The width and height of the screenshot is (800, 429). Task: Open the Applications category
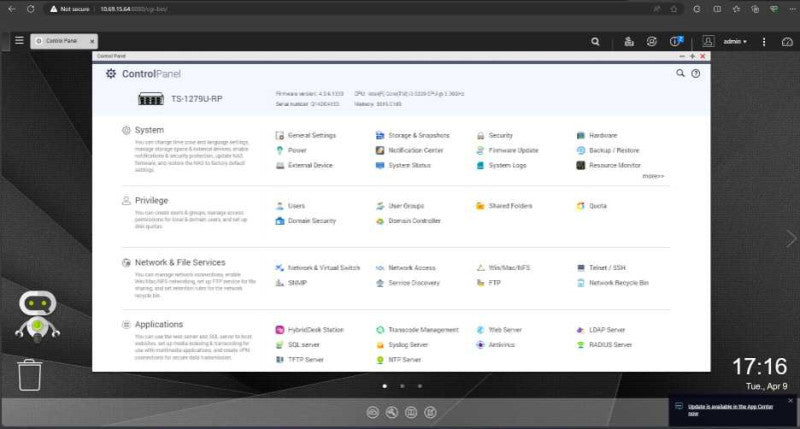(x=153, y=324)
